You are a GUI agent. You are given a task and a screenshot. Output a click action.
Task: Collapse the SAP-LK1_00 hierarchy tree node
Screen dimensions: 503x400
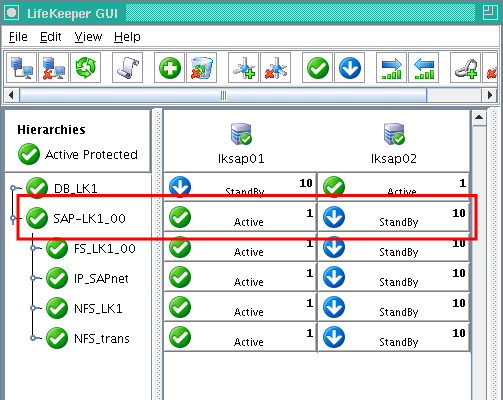[13, 219]
